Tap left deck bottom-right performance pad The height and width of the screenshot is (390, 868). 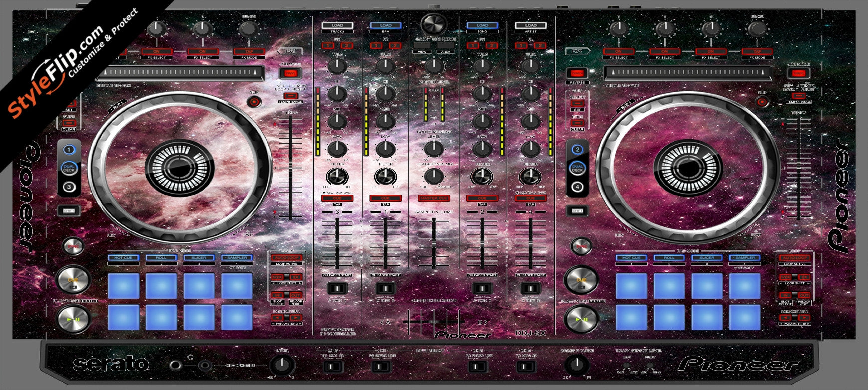(x=237, y=317)
